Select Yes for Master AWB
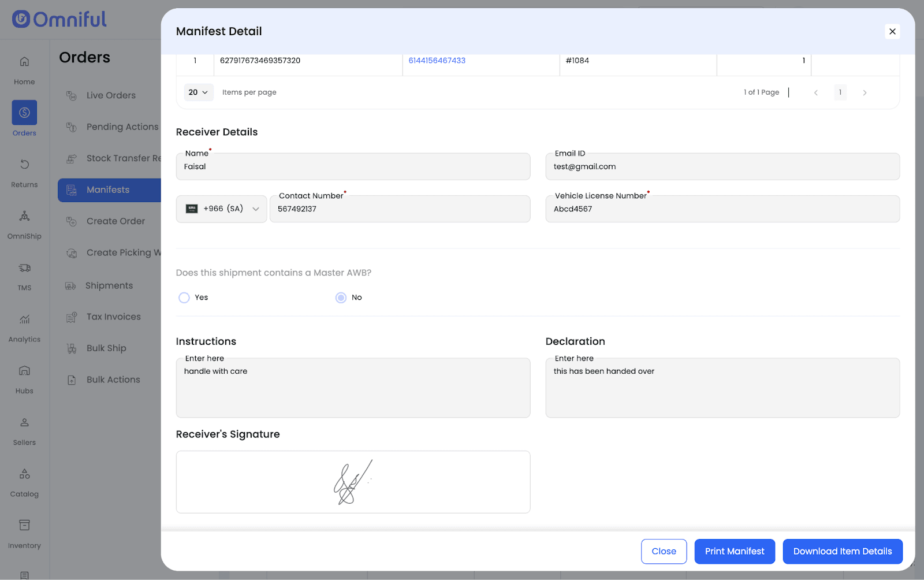The width and height of the screenshot is (924, 580). click(x=184, y=298)
